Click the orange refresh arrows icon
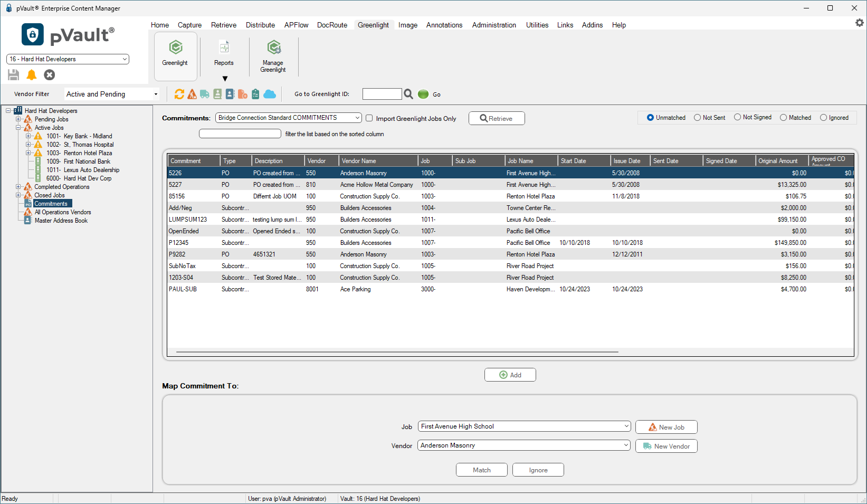867x504 pixels. 179,94
